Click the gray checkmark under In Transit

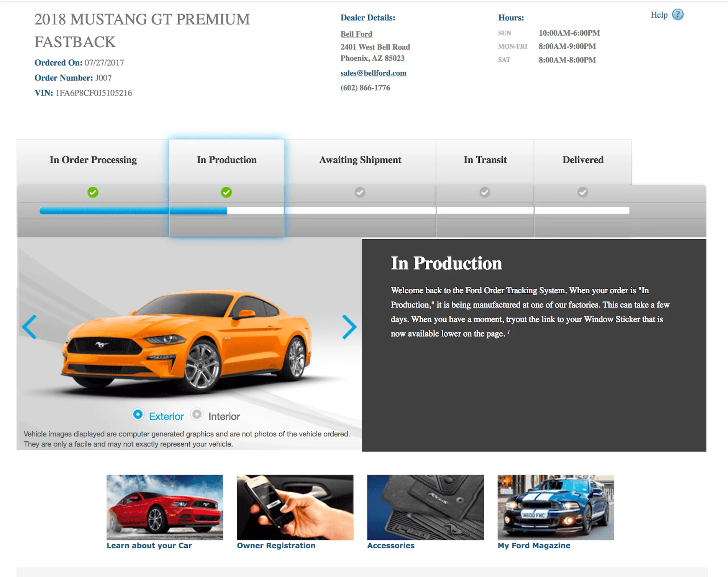pyautogui.click(x=485, y=192)
